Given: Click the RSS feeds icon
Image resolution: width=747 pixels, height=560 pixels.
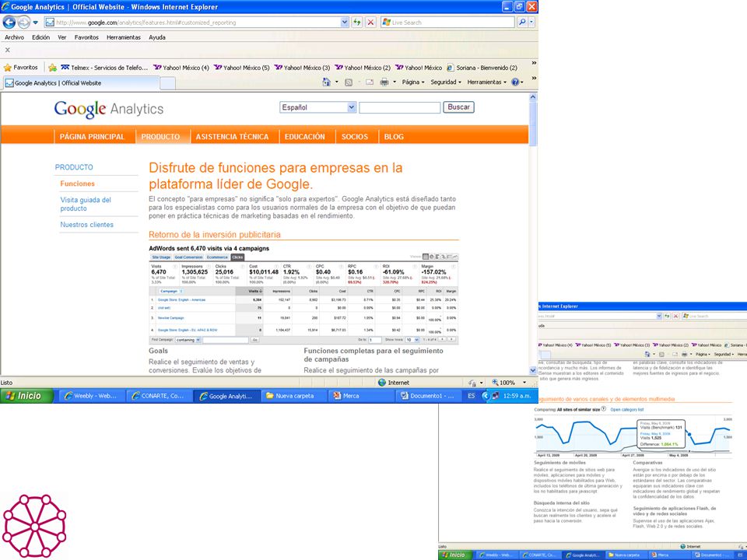Looking at the screenshot, I should [x=349, y=82].
